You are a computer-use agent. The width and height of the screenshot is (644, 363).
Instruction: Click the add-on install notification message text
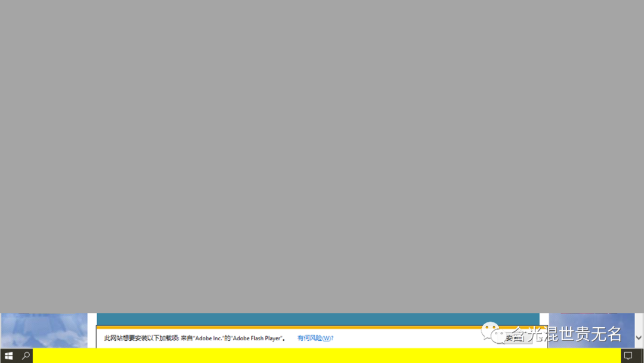tap(142, 339)
